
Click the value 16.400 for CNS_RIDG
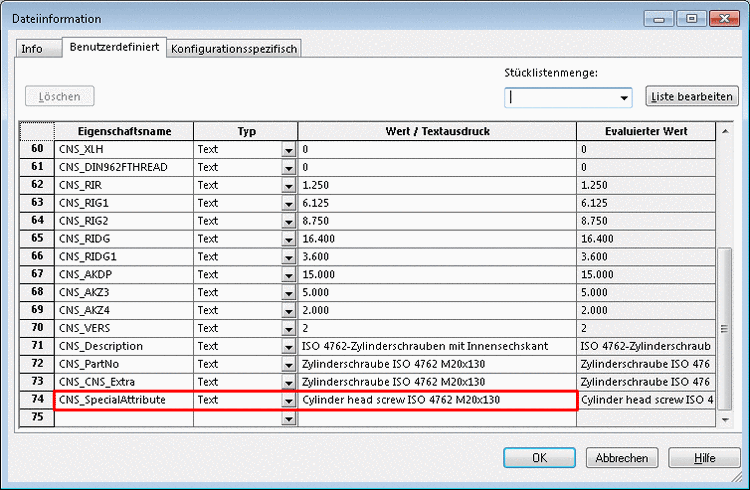[x=437, y=238]
